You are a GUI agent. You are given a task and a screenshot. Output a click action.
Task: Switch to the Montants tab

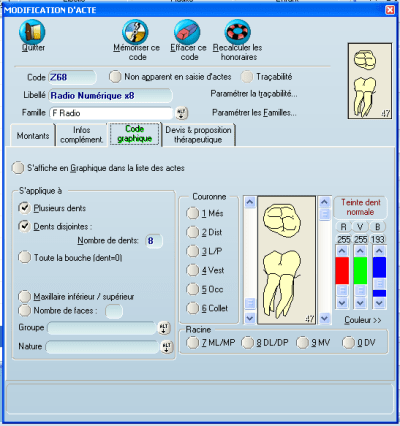point(33,135)
